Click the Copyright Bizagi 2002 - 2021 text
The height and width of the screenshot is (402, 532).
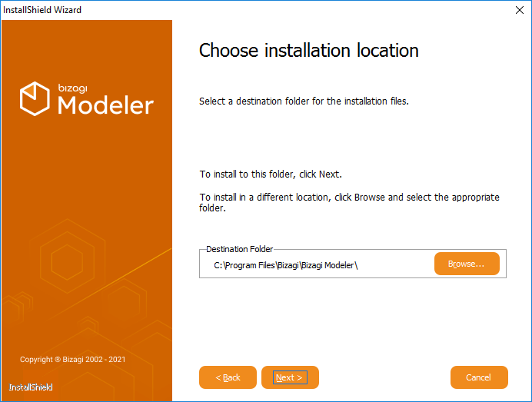(x=72, y=359)
